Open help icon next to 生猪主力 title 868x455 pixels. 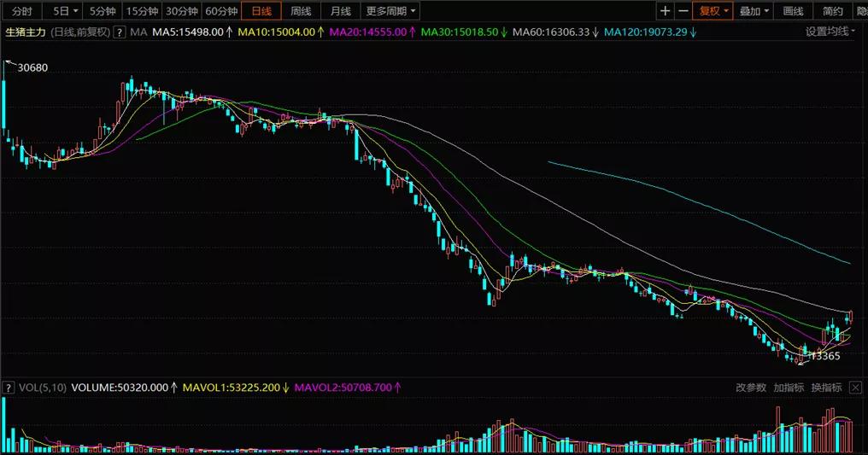(x=119, y=32)
